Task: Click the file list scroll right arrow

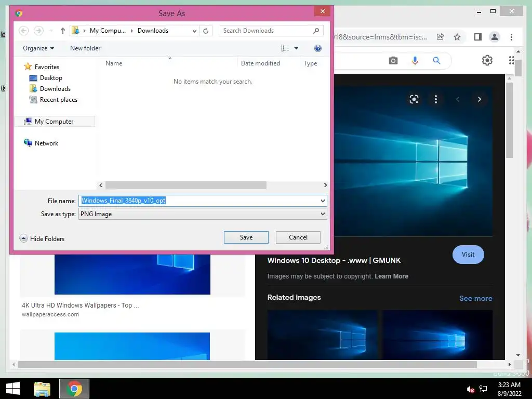Action: (325, 185)
